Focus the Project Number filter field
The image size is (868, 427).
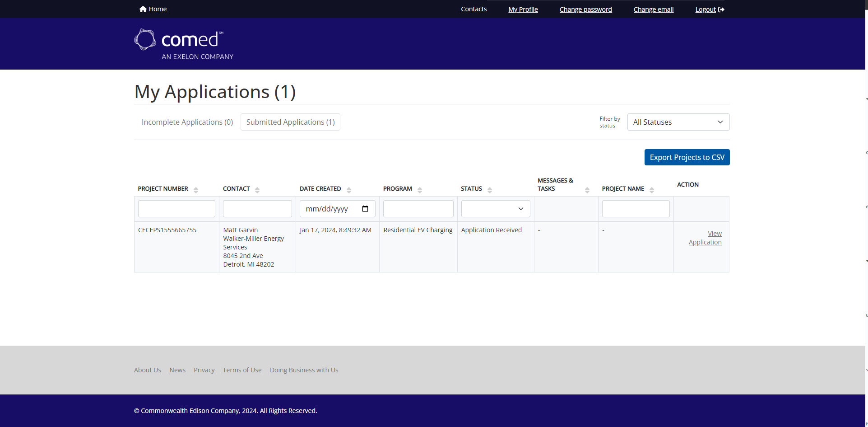click(176, 209)
